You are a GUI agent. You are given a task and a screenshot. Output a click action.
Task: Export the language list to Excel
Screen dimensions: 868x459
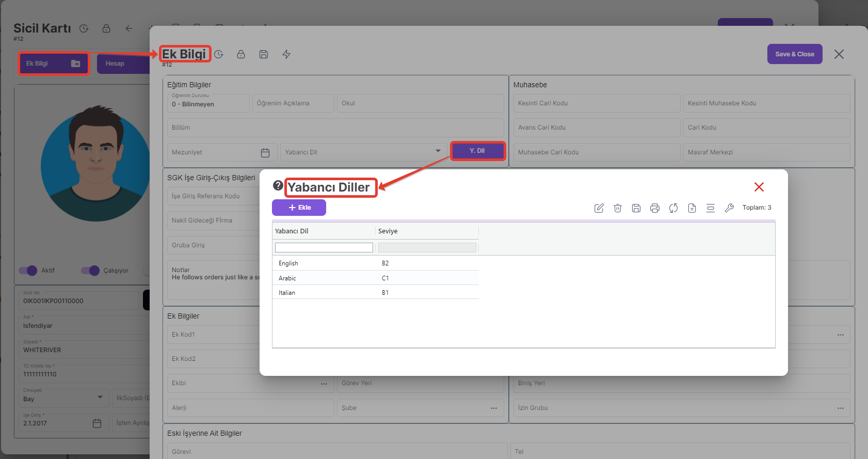click(692, 208)
